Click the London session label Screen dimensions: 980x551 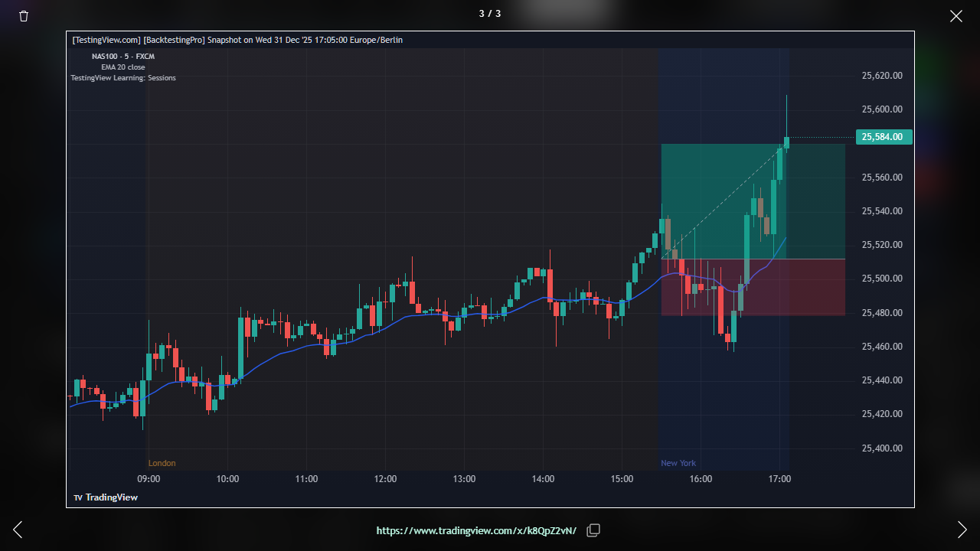(x=162, y=463)
